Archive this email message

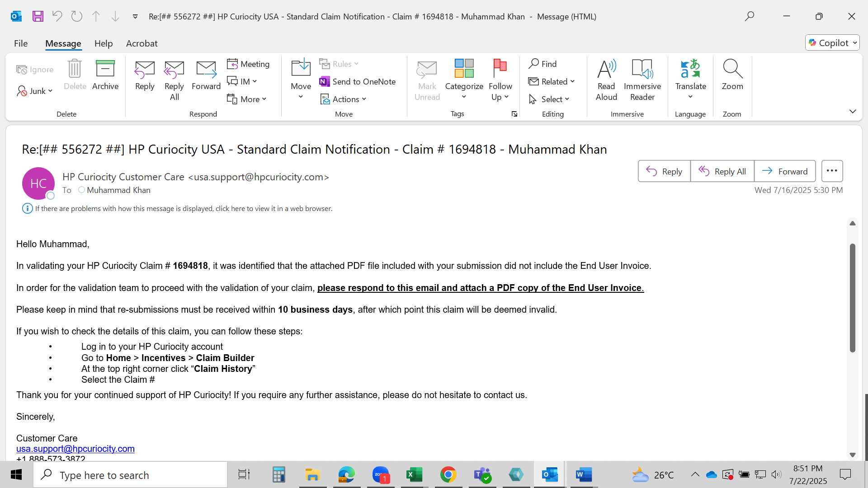[105, 75]
